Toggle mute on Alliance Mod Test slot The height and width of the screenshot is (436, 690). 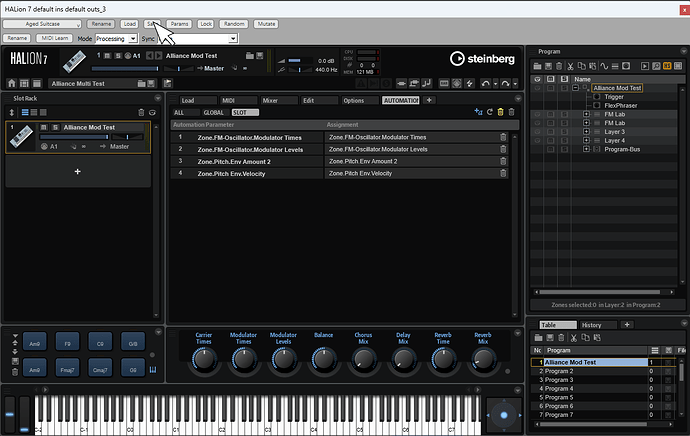(45, 128)
